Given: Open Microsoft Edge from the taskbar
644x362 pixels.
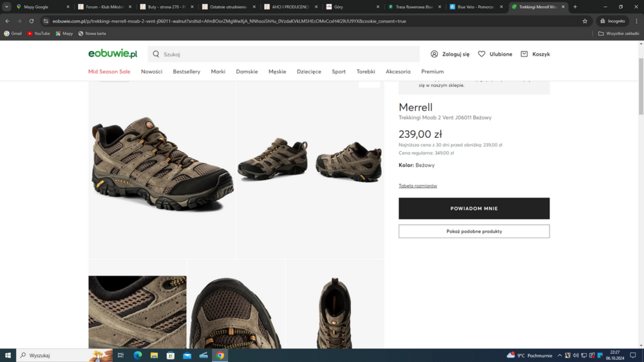Looking at the screenshot, I should pos(137,355).
